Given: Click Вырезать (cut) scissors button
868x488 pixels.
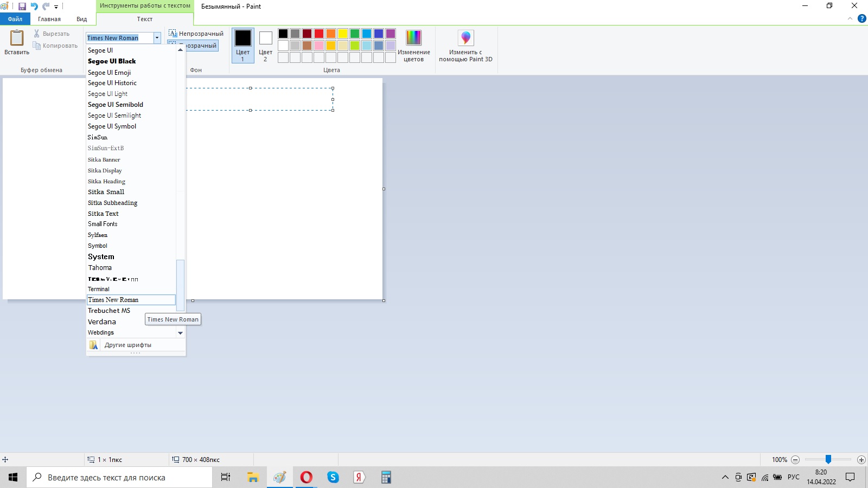Looking at the screenshot, I should pos(52,34).
